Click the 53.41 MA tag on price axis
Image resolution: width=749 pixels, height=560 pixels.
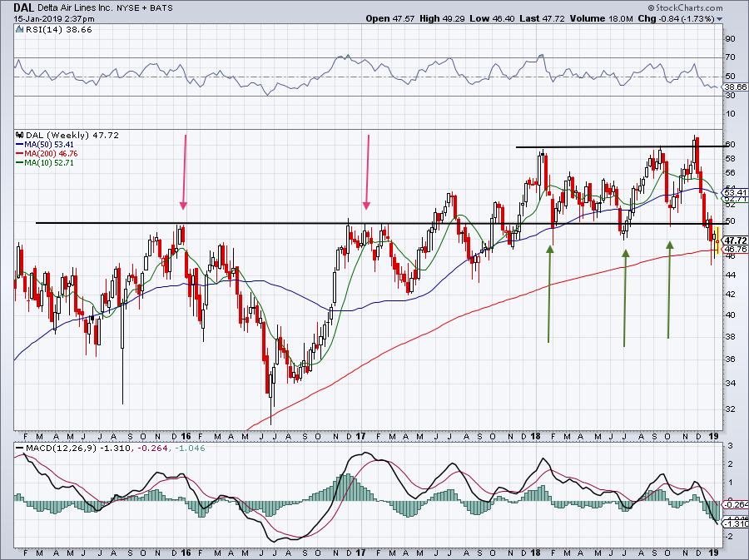tap(735, 192)
